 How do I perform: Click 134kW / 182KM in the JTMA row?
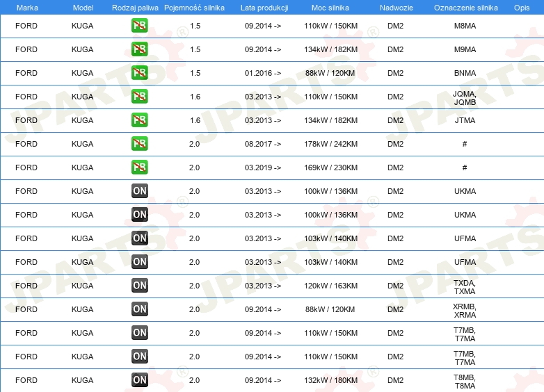coord(330,120)
